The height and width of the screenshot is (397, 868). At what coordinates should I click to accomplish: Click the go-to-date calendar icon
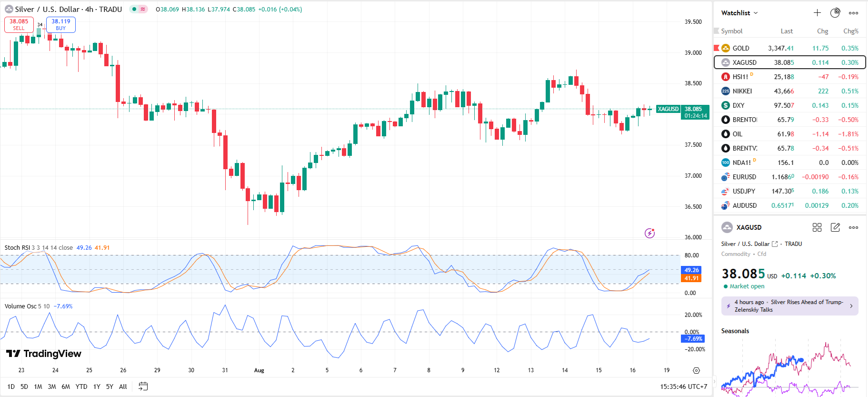pyautogui.click(x=143, y=387)
